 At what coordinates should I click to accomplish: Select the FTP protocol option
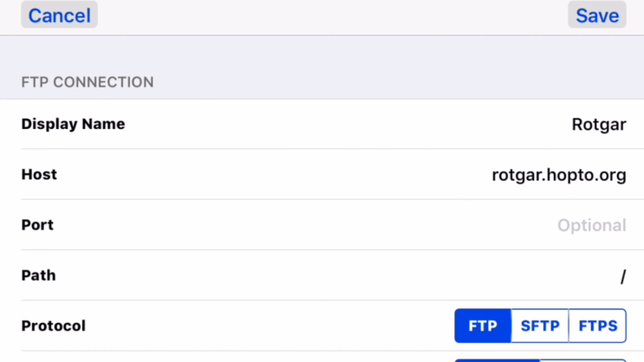coord(483,326)
